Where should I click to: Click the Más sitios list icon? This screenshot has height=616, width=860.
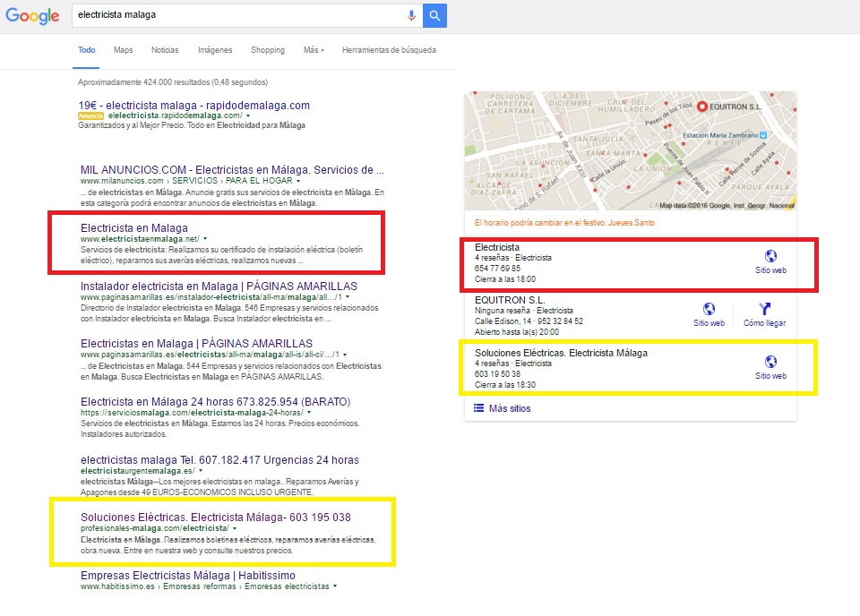(478, 407)
